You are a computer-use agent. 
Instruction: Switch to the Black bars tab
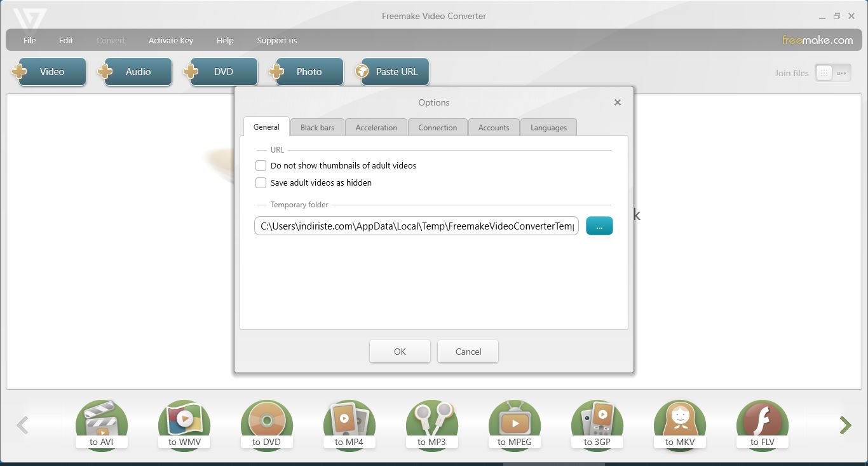317,128
